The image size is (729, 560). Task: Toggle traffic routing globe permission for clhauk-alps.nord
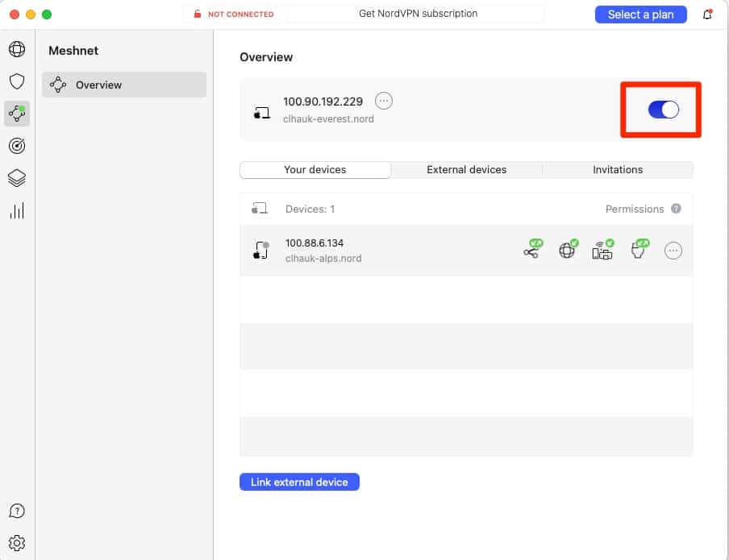(569, 249)
